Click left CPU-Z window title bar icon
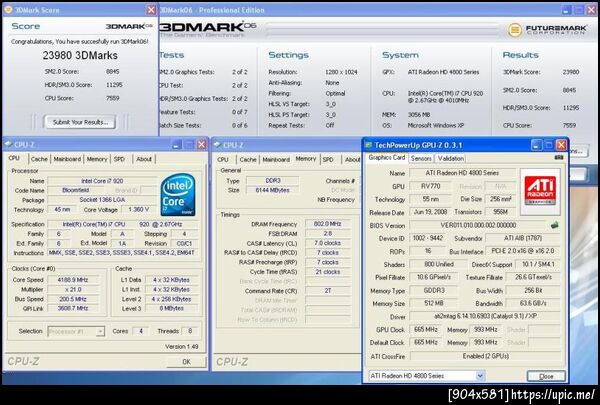The height and width of the screenshot is (405, 600). coord(8,144)
